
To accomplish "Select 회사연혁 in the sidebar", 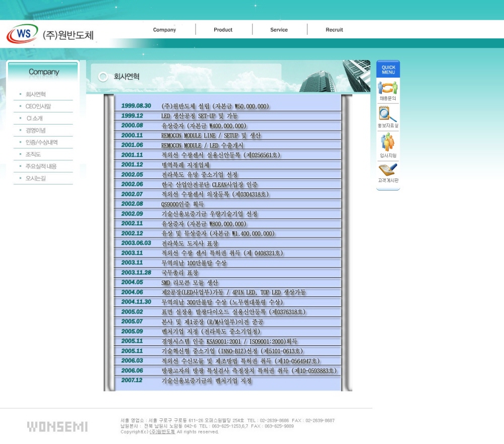I will (x=36, y=94).
